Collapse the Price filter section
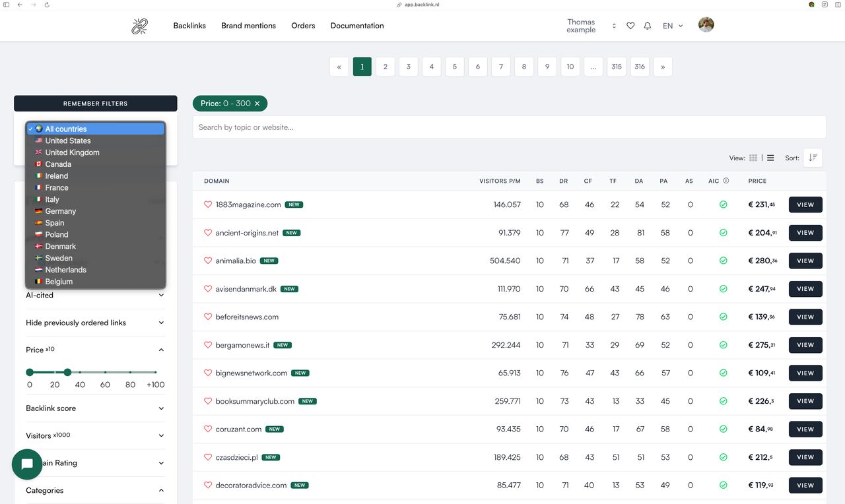The width and height of the screenshot is (845, 504). tap(96, 350)
